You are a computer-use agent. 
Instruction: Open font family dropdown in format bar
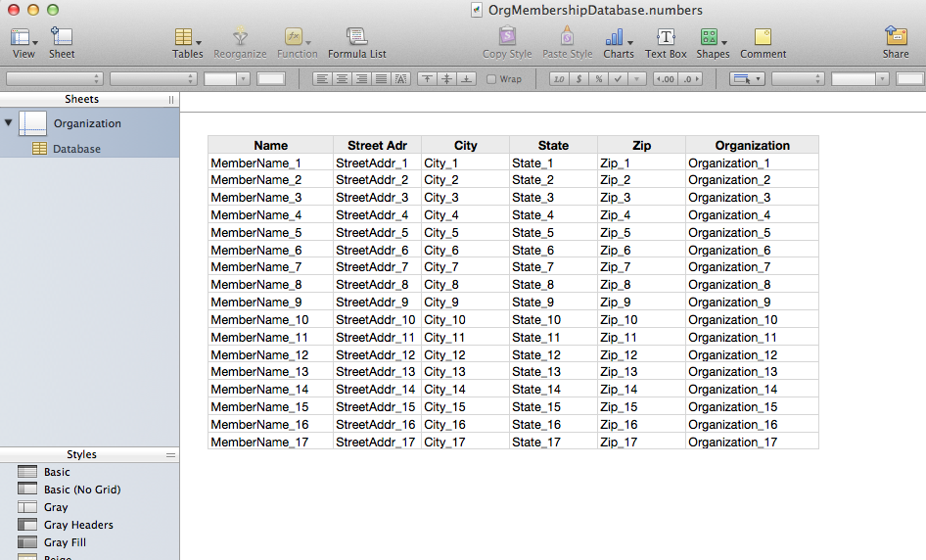(55, 78)
